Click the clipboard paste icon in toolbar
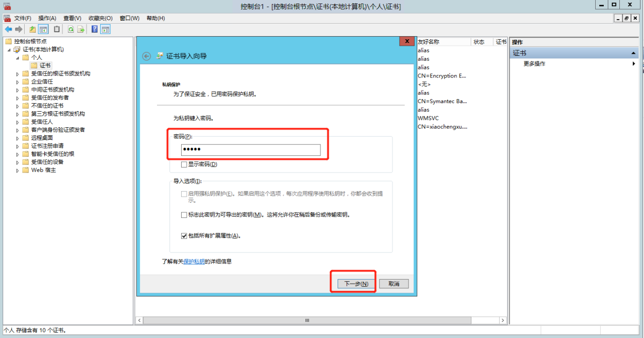644x338 pixels. tap(57, 29)
